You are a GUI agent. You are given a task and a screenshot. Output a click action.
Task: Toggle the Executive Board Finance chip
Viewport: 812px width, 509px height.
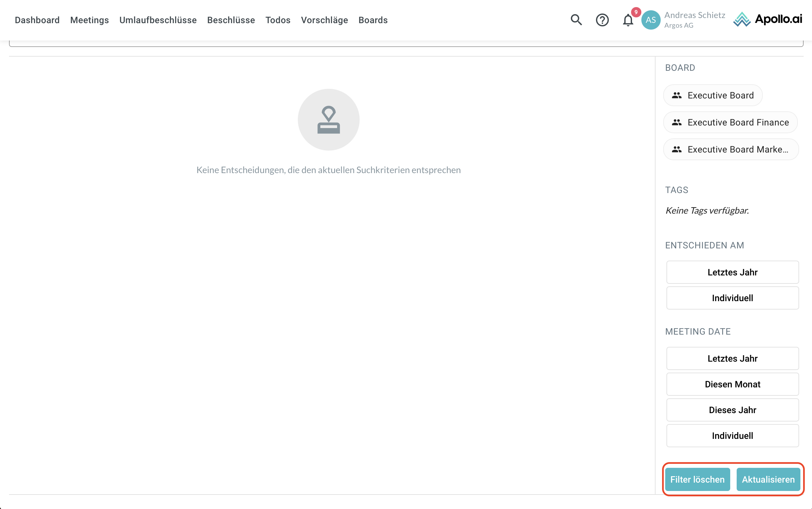point(730,122)
